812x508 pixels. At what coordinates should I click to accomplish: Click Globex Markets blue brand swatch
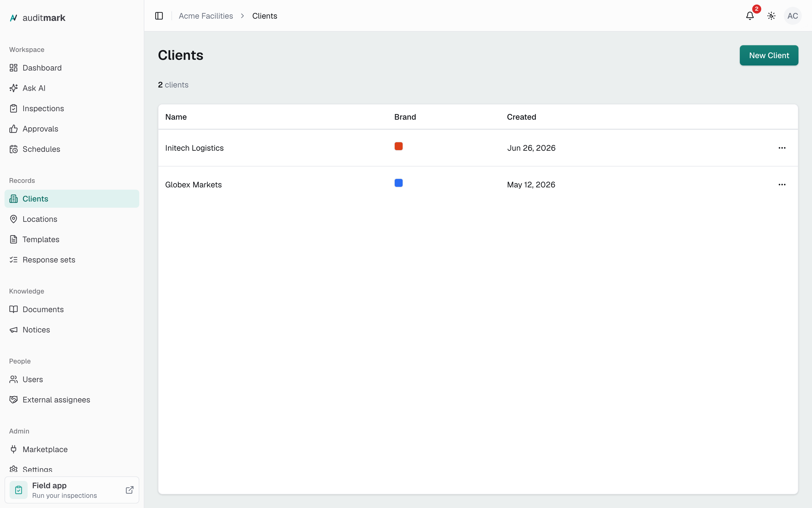pos(399,183)
